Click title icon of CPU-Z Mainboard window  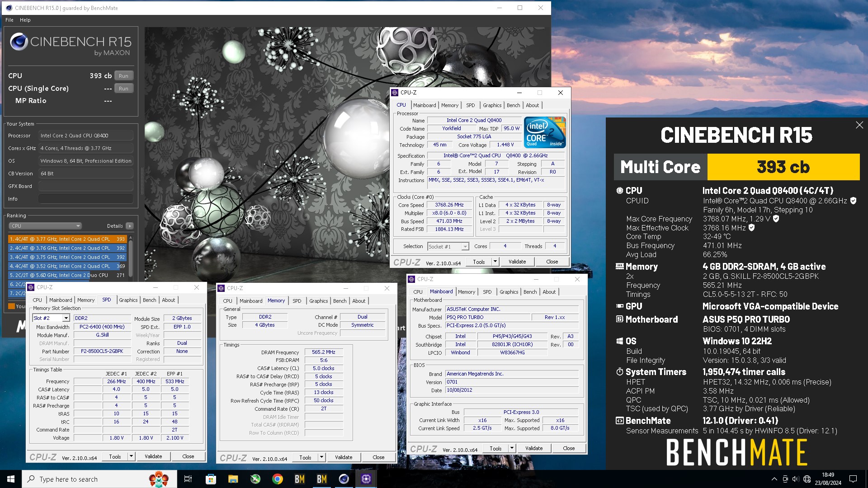tap(411, 279)
